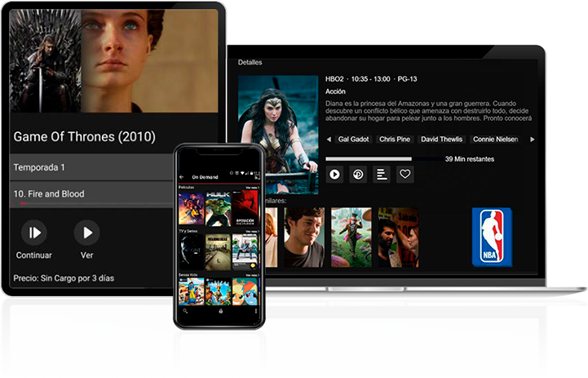Click the On Demand title on the phone
The height and width of the screenshot is (378, 588).
(205, 177)
